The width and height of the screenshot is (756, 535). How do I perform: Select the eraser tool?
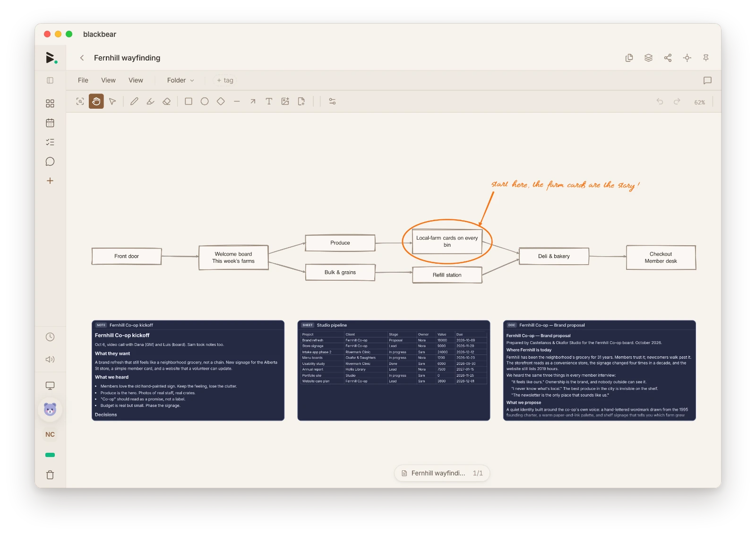tap(166, 101)
